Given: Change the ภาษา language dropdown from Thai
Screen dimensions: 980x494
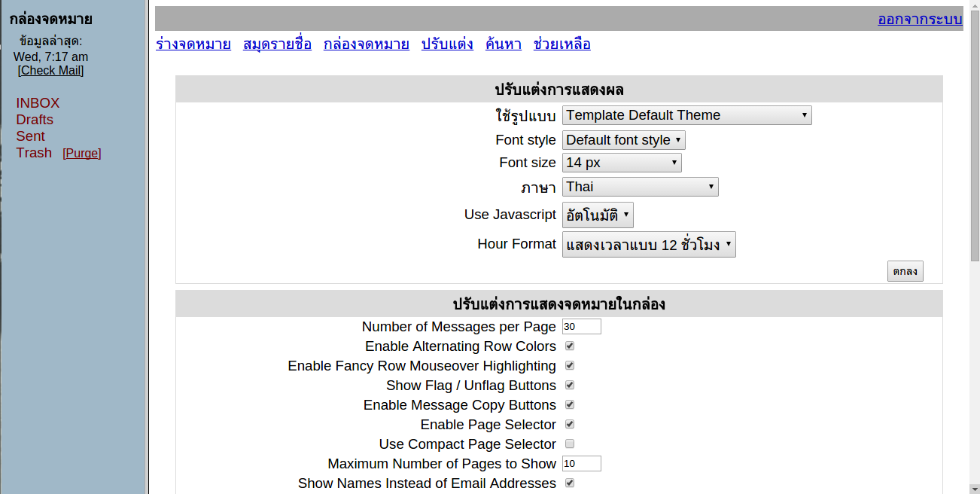Looking at the screenshot, I should click(640, 187).
